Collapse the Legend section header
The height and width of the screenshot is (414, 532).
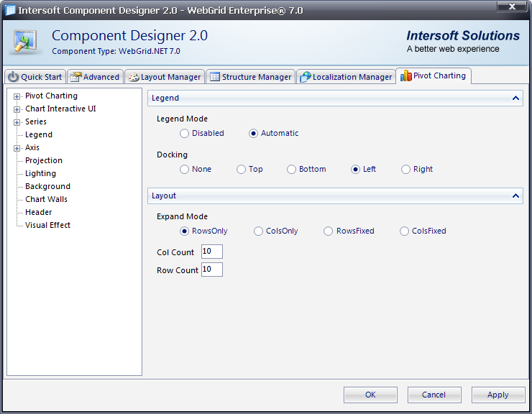click(x=515, y=98)
